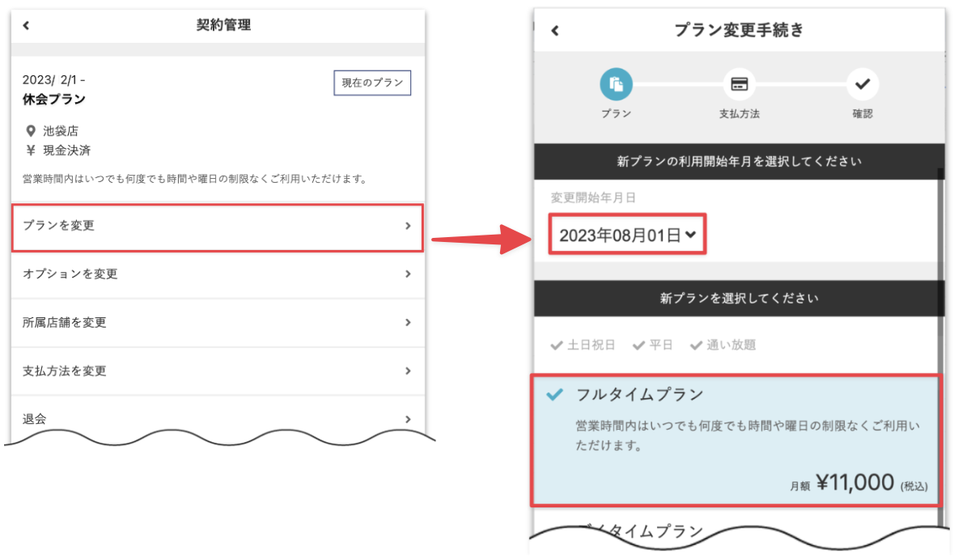Toggle the 平日 filter
Viewport: 971px width, 560px height.
tap(653, 345)
